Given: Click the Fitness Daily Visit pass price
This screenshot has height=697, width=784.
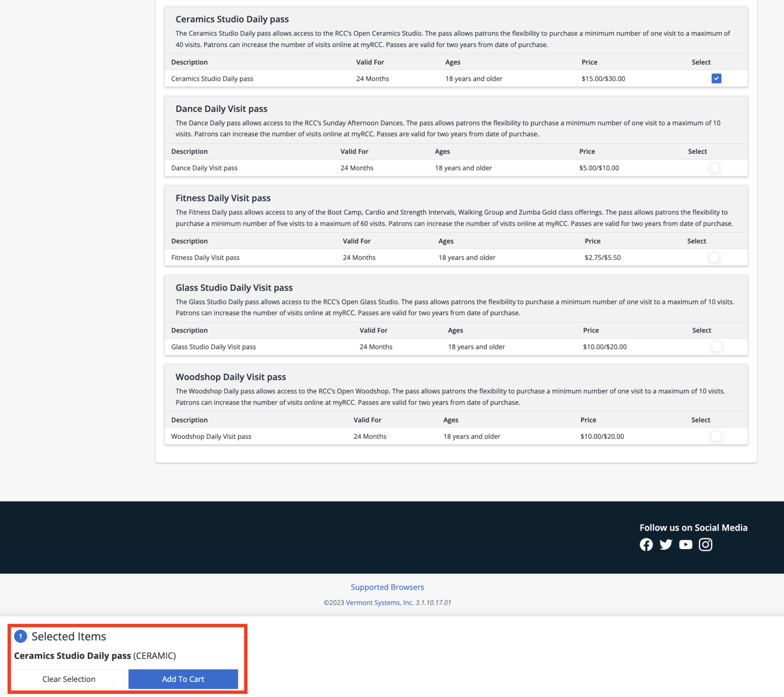Looking at the screenshot, I should point(602,257).
